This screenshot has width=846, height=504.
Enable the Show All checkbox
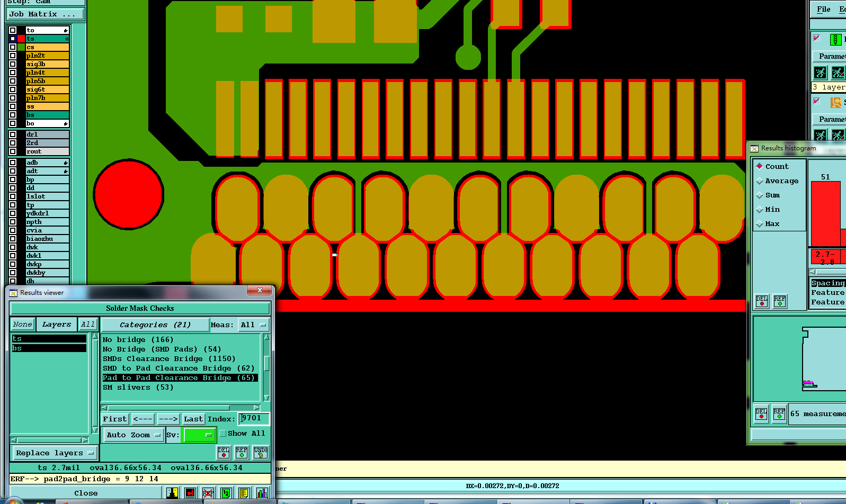click(223, 434)
